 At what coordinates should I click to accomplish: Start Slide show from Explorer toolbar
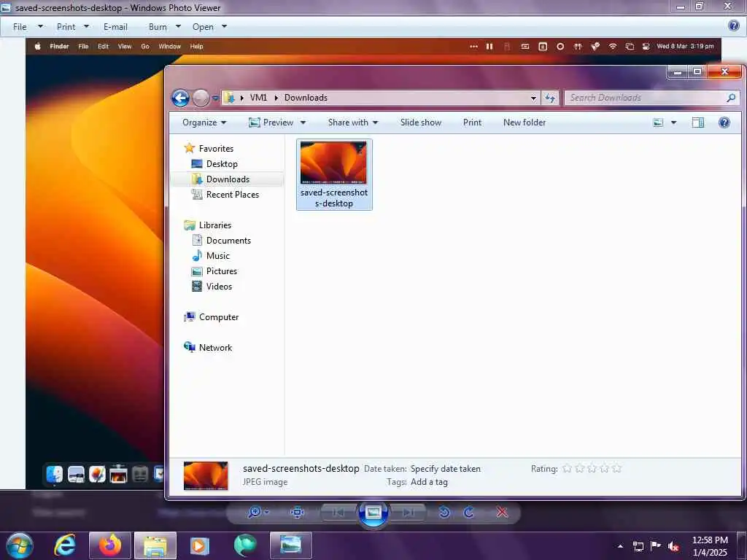pos(421,122)
